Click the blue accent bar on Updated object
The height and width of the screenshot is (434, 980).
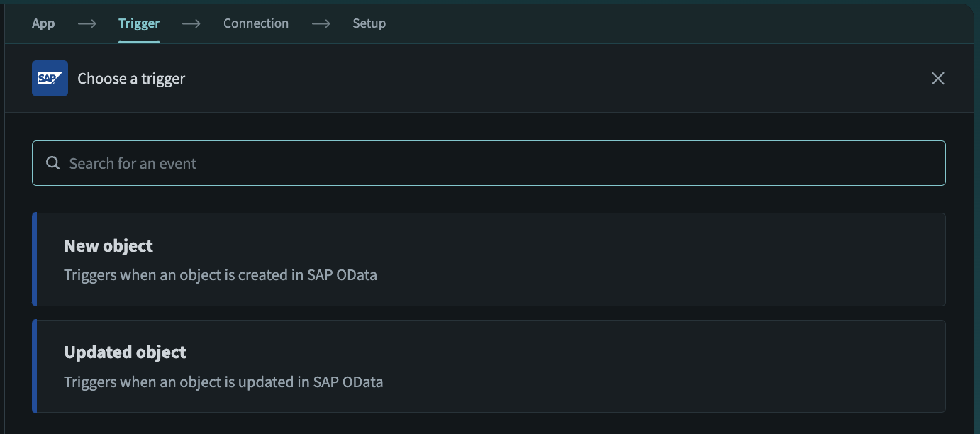pyautogui.click(x=34, y=367)
